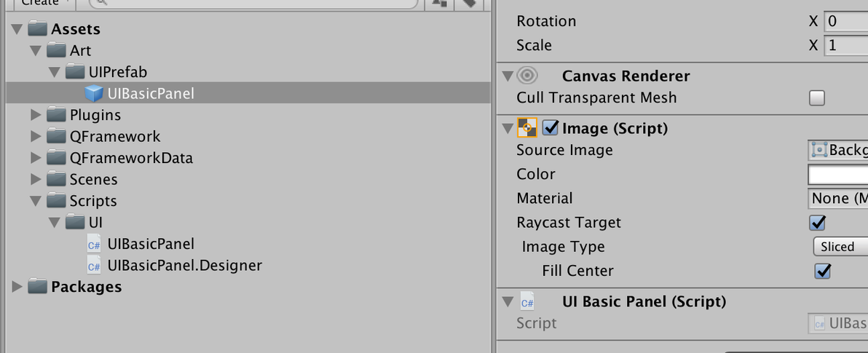The height and width of the screenshot is (353, 868).
Task: Click the UIBasicPanel C# script file icon
Action: [94, 245]
